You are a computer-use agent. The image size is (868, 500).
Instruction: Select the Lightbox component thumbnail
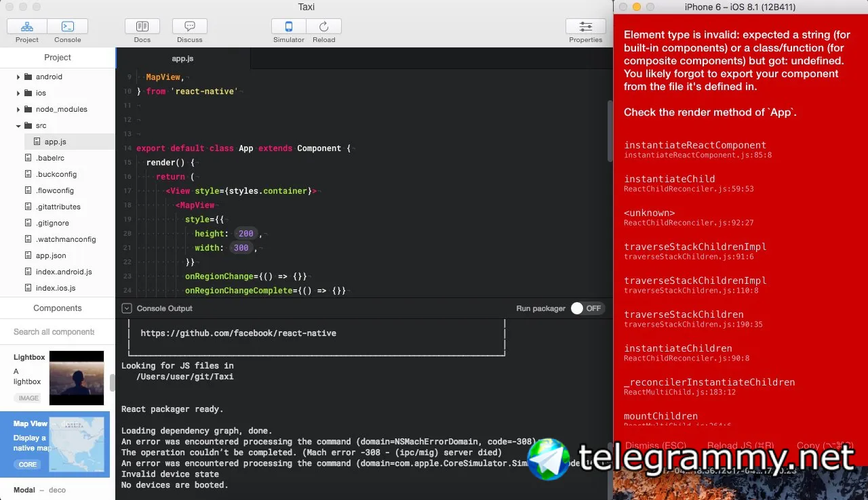pos(77,377)
